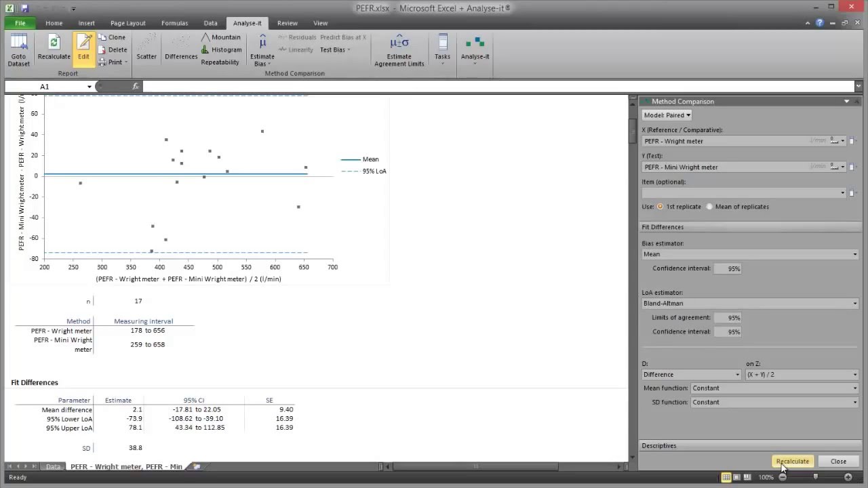Click the vertical worksheet scrollbar thumb
The height and width of the screenshot is (488, 868).
pyautogui.click(x=633, y=131)
